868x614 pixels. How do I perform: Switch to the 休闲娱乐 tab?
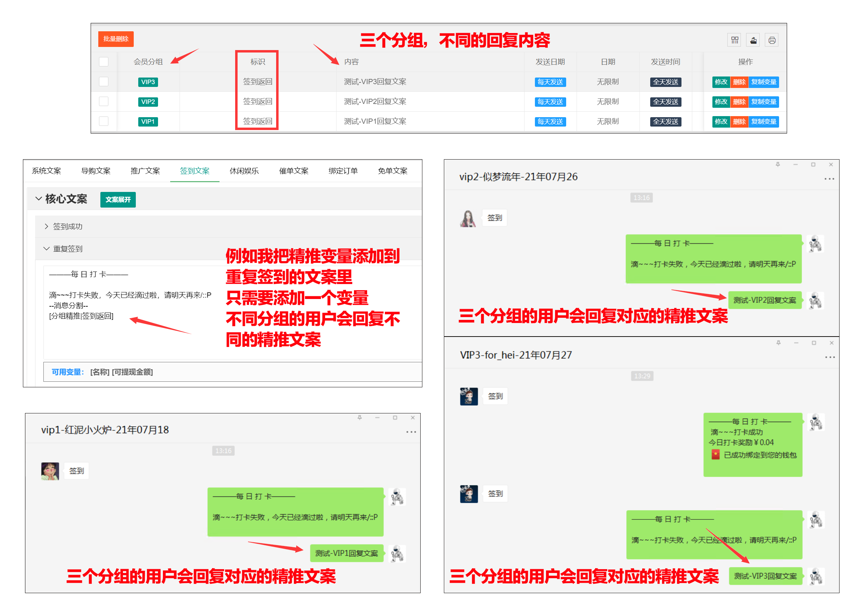(244, 171)
